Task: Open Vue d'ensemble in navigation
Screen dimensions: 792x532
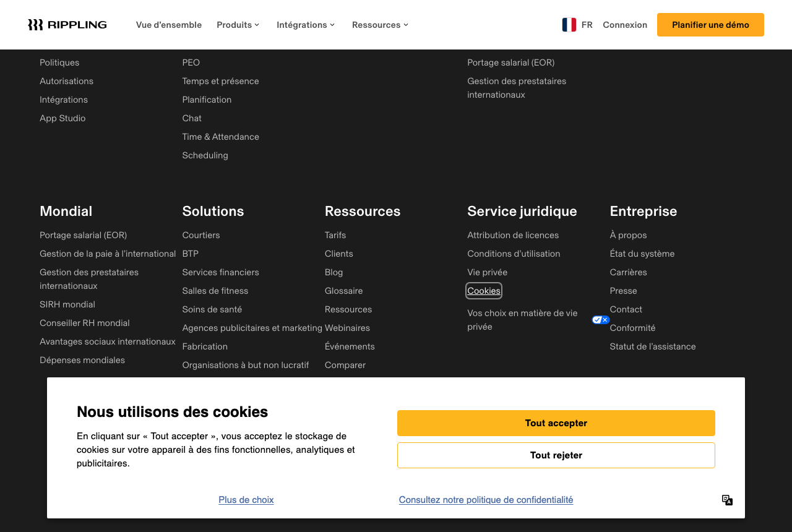Action: click(x=169, y=25)
